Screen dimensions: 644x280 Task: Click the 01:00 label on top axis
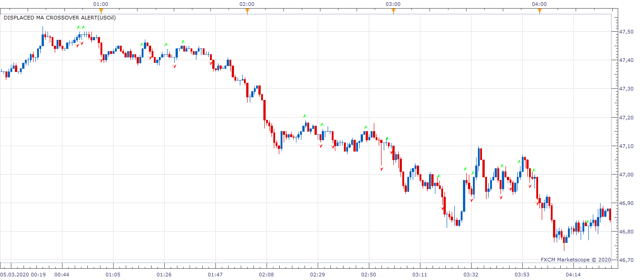pos(100,4)
